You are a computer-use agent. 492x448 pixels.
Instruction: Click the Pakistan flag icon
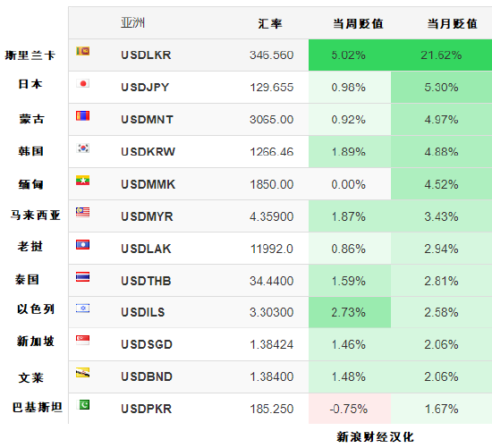83,405
